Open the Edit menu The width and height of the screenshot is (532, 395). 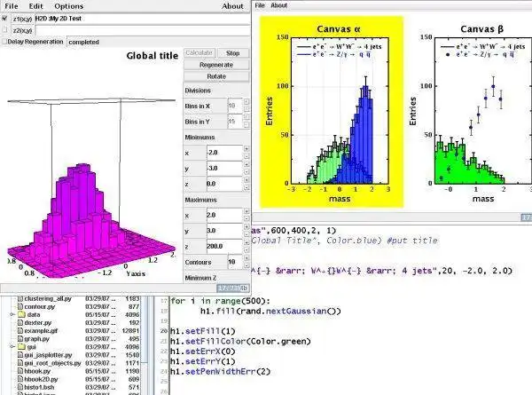tap(36, 6)
